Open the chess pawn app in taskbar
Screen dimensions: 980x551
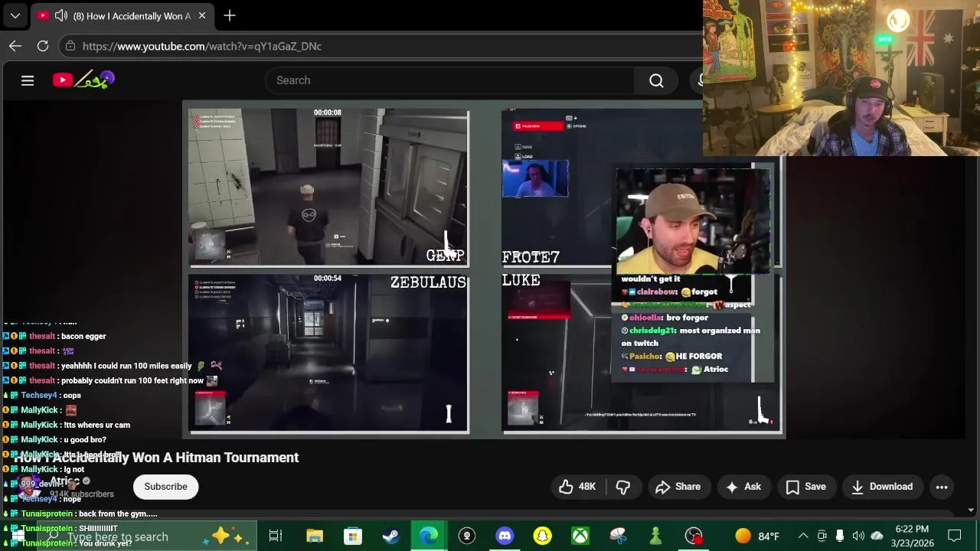tap(655, 536)
